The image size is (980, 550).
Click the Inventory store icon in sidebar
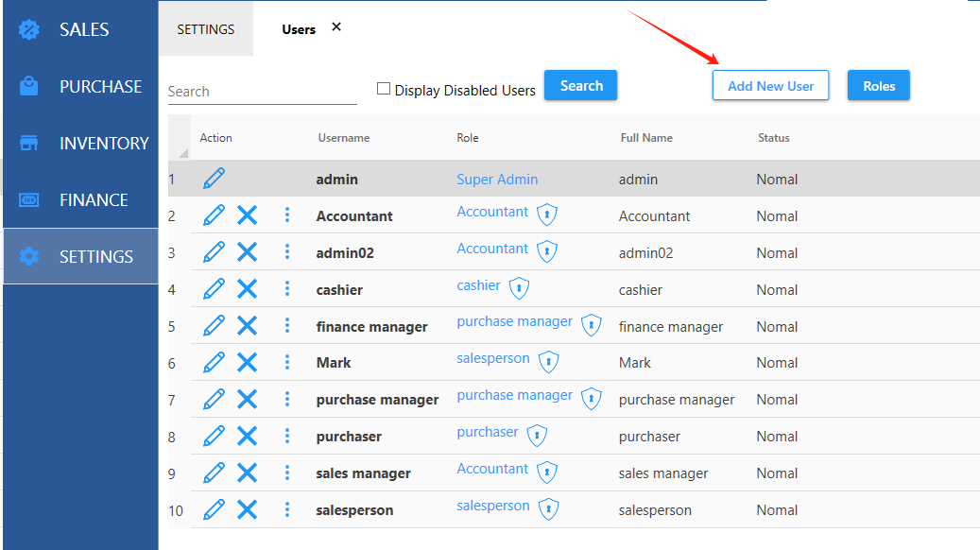pyautogui.click(x=29, y=144)
